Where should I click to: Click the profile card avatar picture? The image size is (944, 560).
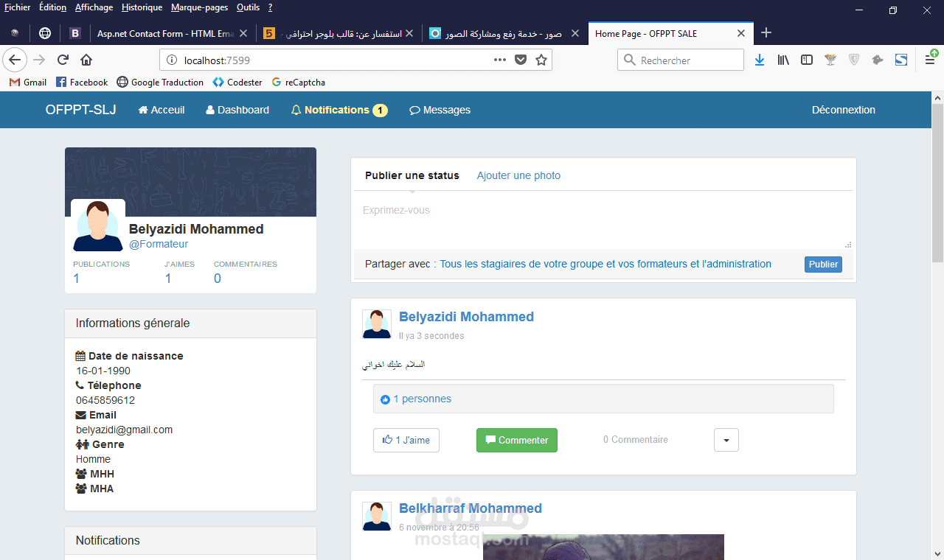(98, 226)
